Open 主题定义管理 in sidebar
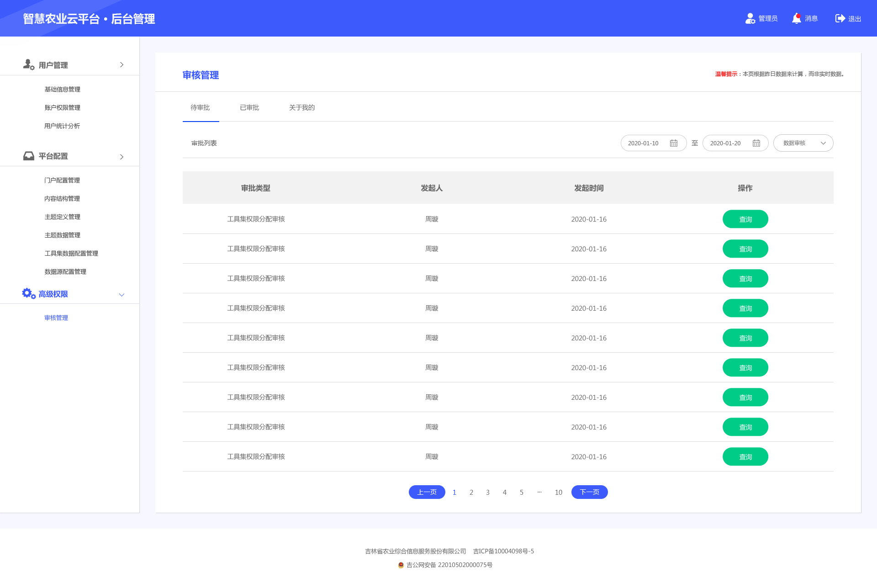The height and width of the screenshot is (588, 877). click(63, 217)
